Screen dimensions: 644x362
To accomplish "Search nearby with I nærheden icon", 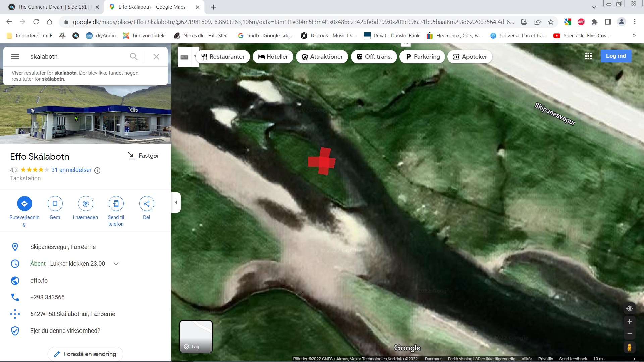I will pos(86,203).
